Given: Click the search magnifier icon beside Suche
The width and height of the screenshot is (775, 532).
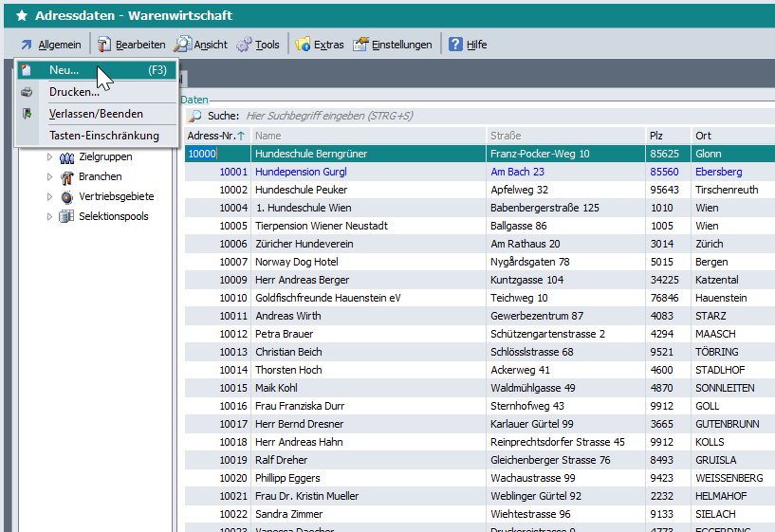Looking at the screenshot, I should 194,116.
